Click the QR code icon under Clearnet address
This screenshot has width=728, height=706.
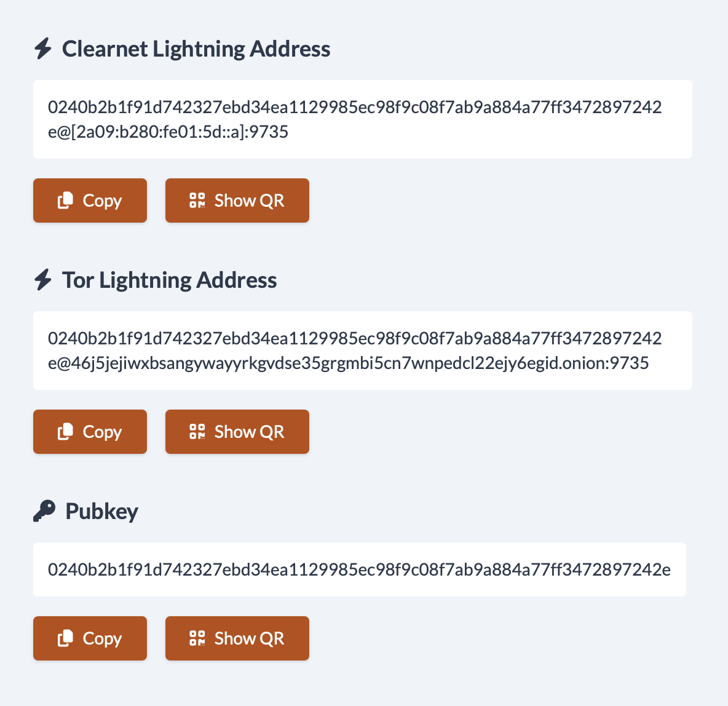tap(197, 200)
